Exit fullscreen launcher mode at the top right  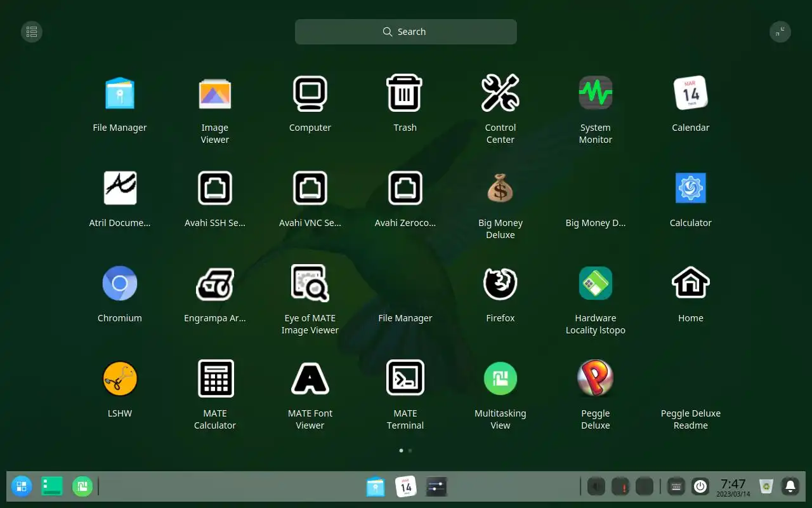pos(780,32)
